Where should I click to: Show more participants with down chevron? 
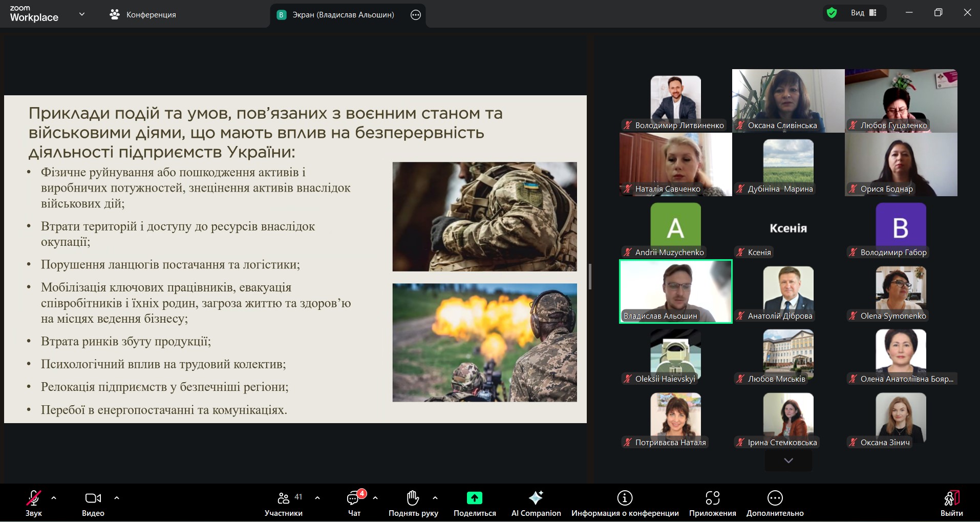tap(788, 461)
